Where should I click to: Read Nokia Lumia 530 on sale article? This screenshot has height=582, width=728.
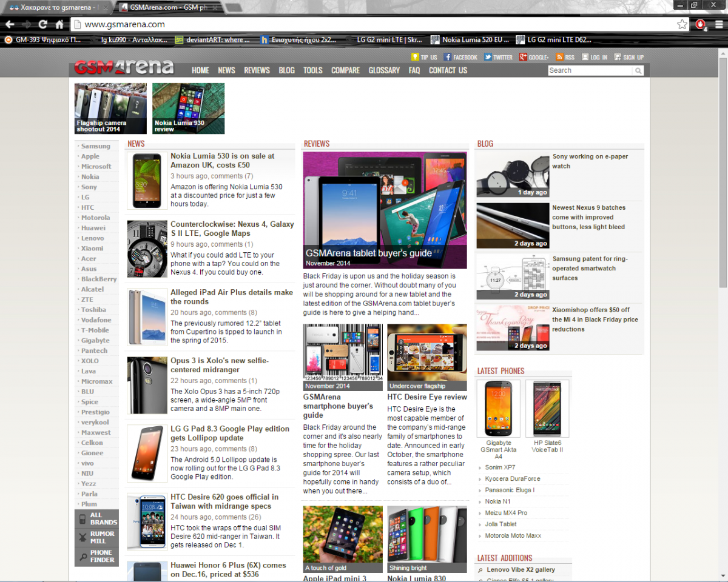coord(223,161)
